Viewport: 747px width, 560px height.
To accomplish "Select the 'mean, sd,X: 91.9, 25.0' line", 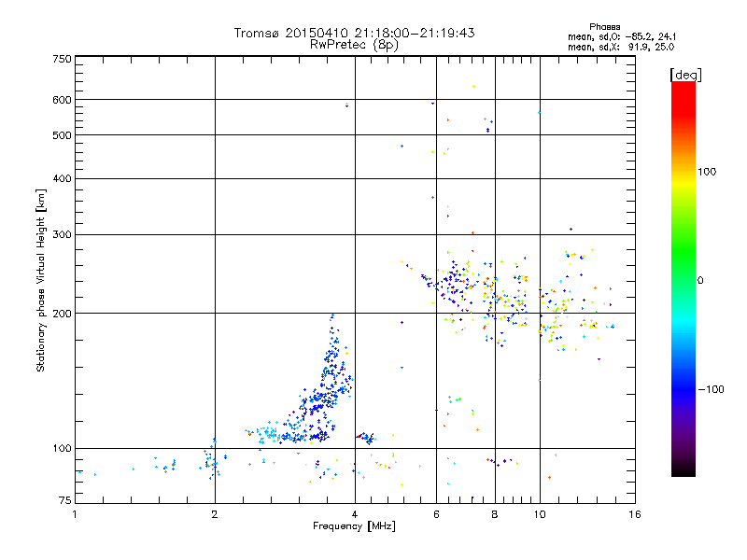I will click(x=621, y=47).
